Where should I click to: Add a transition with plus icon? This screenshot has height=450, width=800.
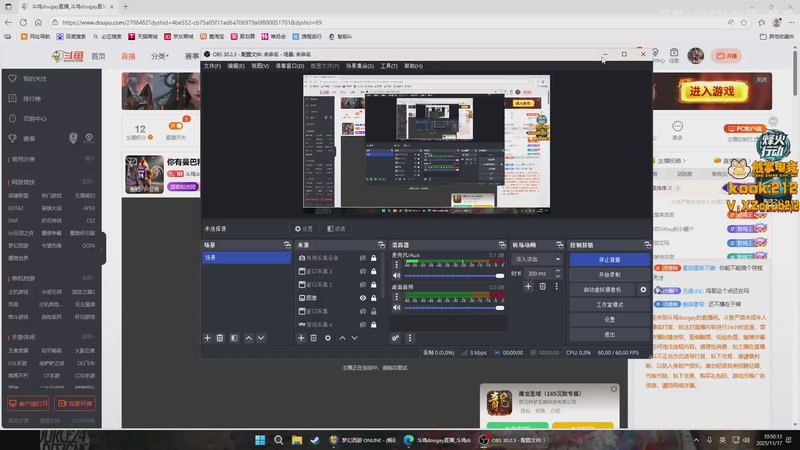528,286
